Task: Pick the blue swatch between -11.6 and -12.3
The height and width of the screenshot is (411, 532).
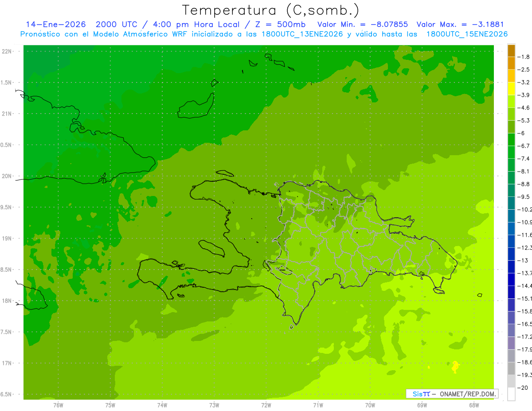Action: 511,241
